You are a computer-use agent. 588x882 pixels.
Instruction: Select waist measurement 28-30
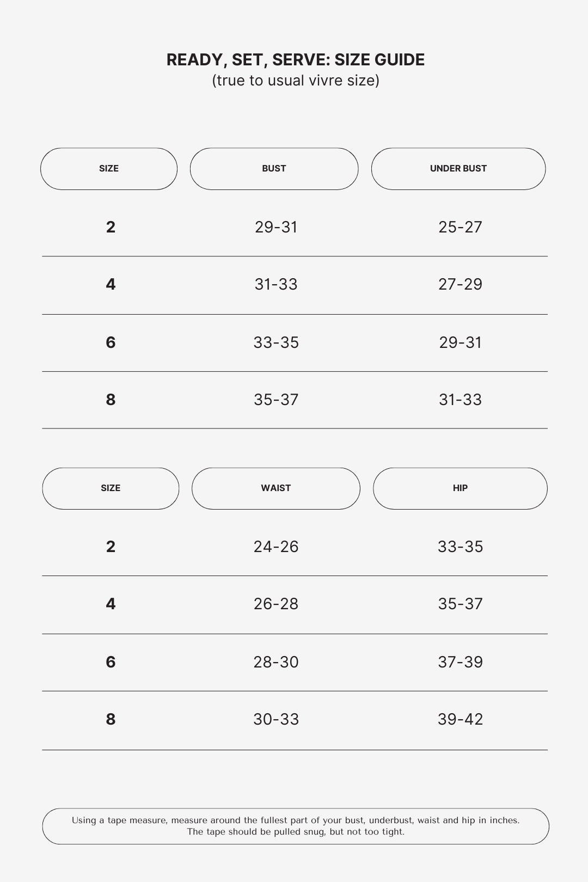276,662
